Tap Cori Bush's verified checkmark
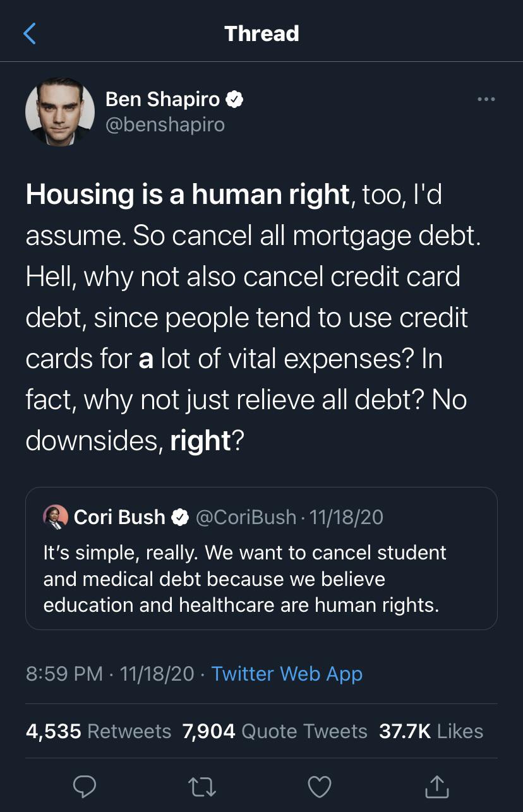This screenshot has width=523, height=812. (181, 517)
